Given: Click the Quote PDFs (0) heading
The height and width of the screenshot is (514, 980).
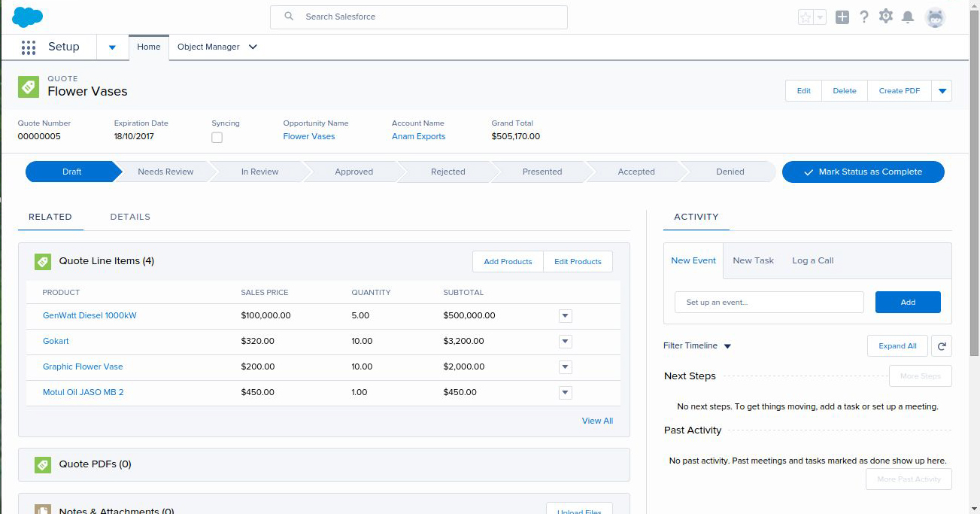Looking at the screenshot, I should (x=96, y=464).
